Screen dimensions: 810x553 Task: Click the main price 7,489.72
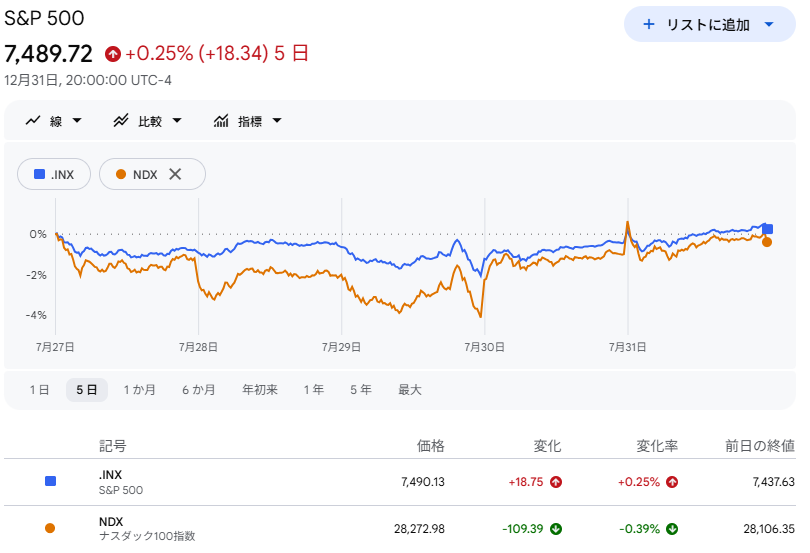tap(49, 54)
